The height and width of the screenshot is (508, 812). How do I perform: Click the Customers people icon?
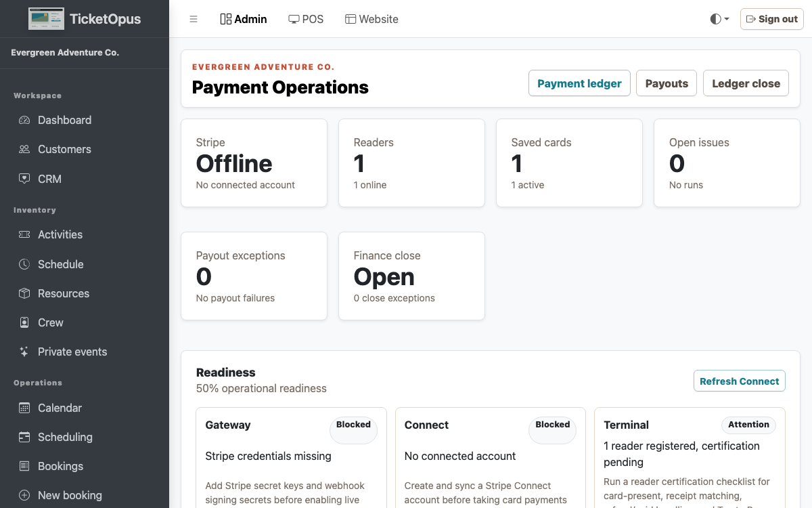pos(24,149)
